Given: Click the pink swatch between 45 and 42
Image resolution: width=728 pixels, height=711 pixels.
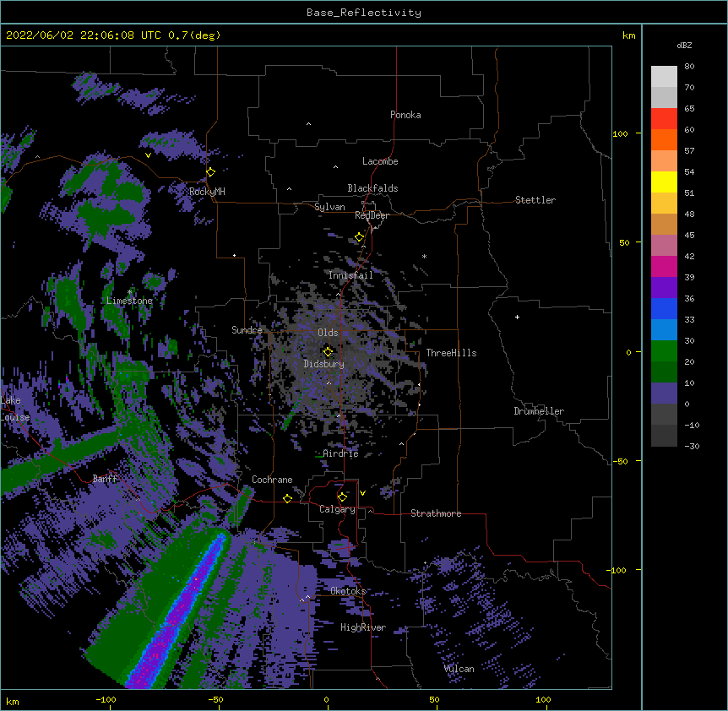Looking at the screenshot, I should coord(664,246).
